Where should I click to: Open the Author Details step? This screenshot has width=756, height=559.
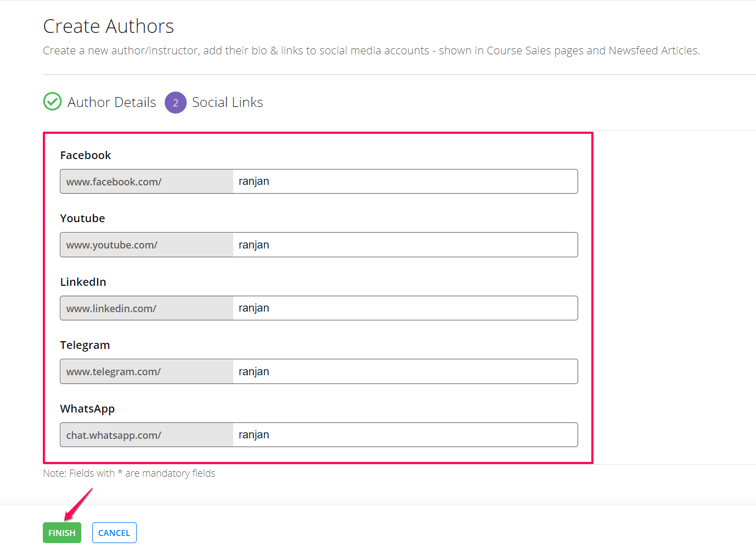click(x=111, y=102)
